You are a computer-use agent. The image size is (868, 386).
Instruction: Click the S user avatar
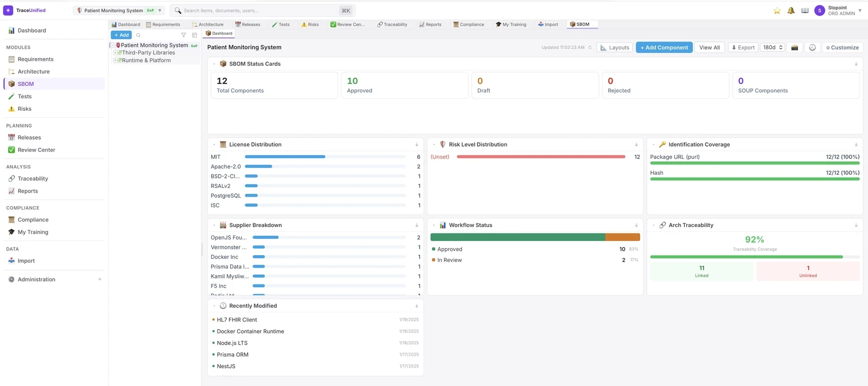click(819, 10)
